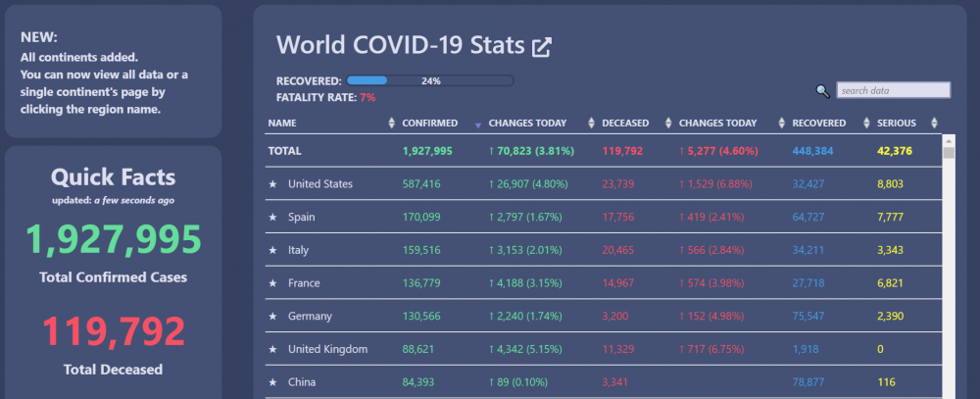
Task: Sort by CONFIRMED using its descending arrow
Action: click(x=478, y=125)
